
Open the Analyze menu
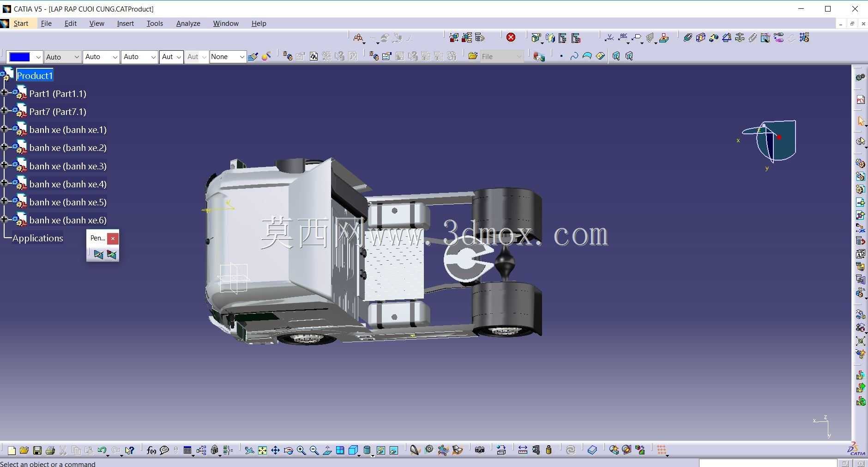click(188, 24)
